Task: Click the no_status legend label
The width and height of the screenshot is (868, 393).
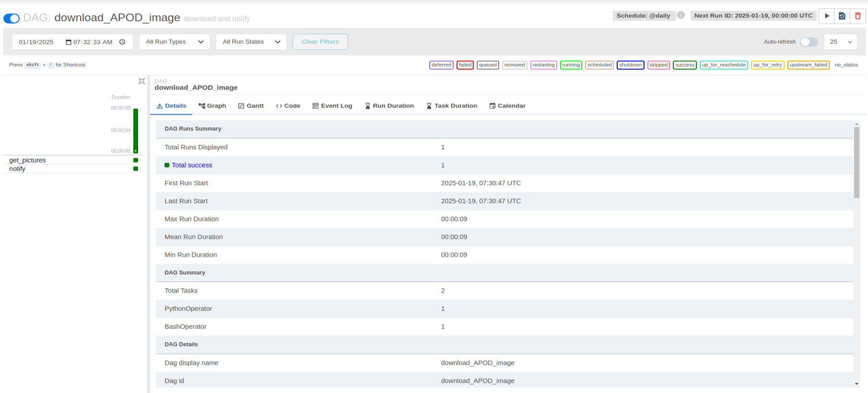Action: tap(846, 65)
